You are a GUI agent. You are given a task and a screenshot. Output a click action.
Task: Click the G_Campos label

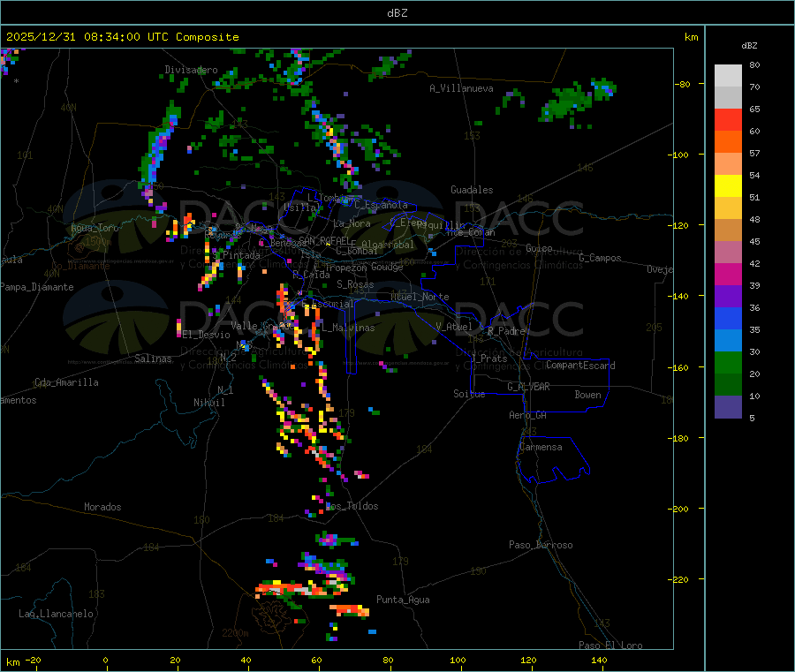click(x=601, y=258)
